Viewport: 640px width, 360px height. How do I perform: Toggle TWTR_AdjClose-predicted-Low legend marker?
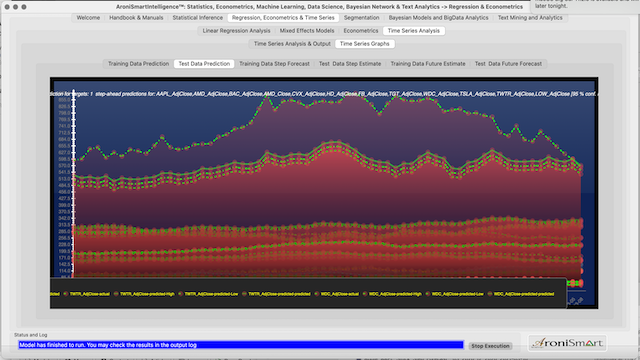point(180,294)
